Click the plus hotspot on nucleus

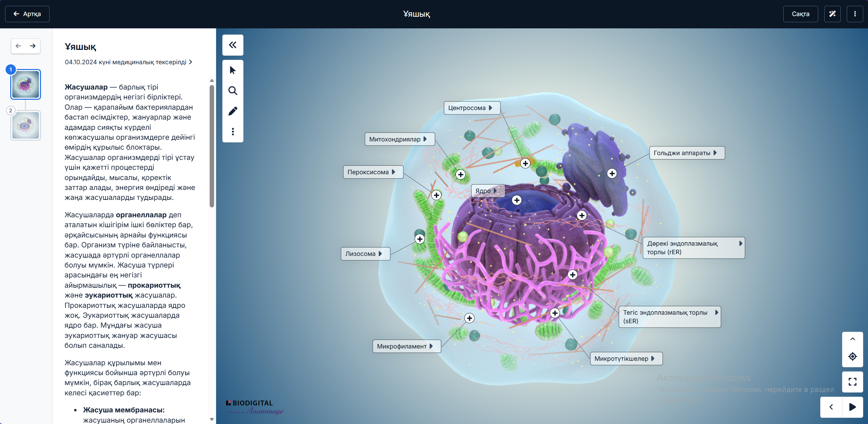point(517,200)
